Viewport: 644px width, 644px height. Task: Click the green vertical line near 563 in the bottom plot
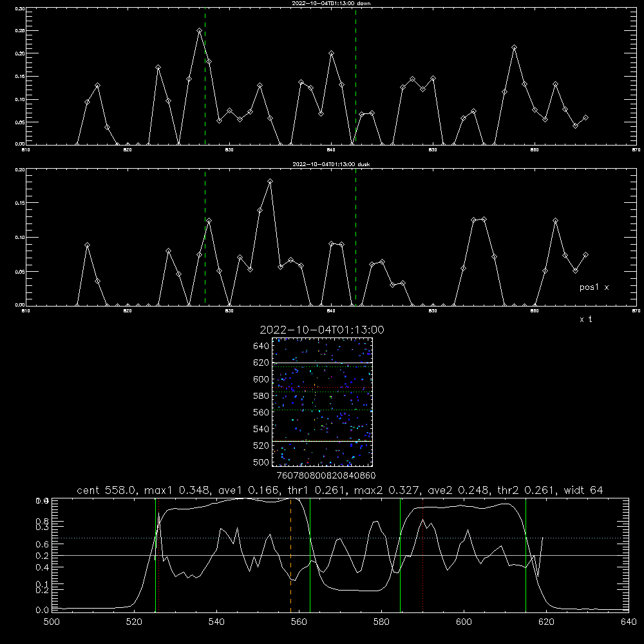[310, 555]
